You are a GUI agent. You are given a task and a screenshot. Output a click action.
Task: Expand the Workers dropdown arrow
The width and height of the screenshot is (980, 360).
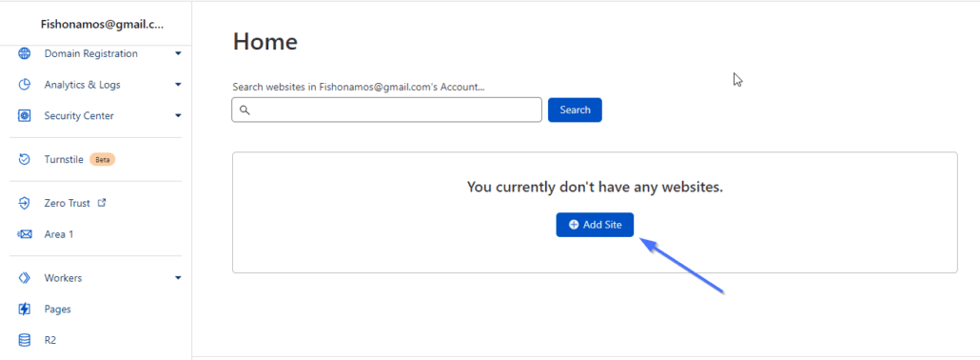click(x=178, y=278)
